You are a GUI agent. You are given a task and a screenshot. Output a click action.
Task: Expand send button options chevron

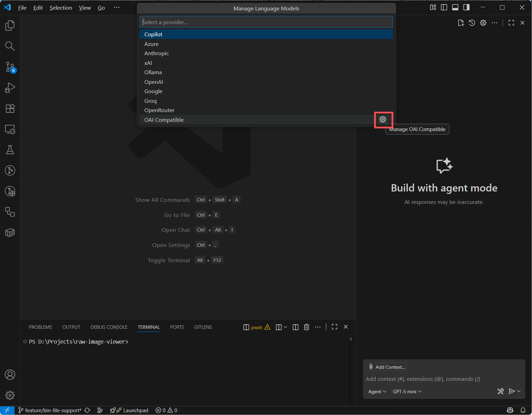click(x=519, y=391)
